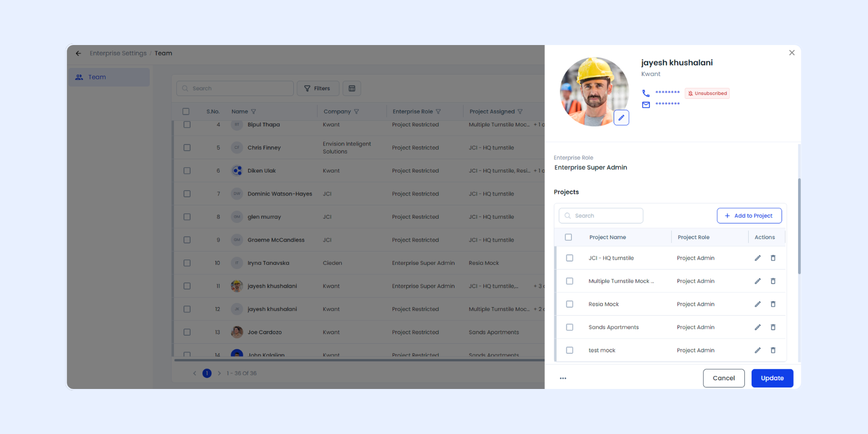868x434 pixels.
Task: Open the Enterprise Role column filter icon
Action: (x=438, y=112)
